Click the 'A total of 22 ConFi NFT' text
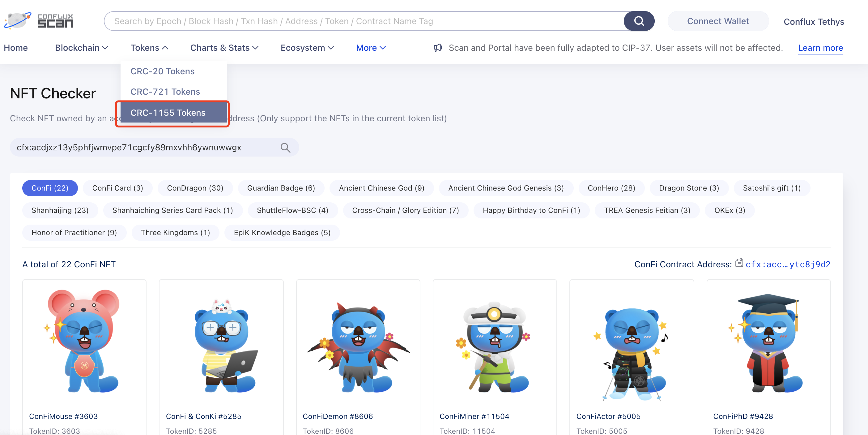 click(69, 264)
